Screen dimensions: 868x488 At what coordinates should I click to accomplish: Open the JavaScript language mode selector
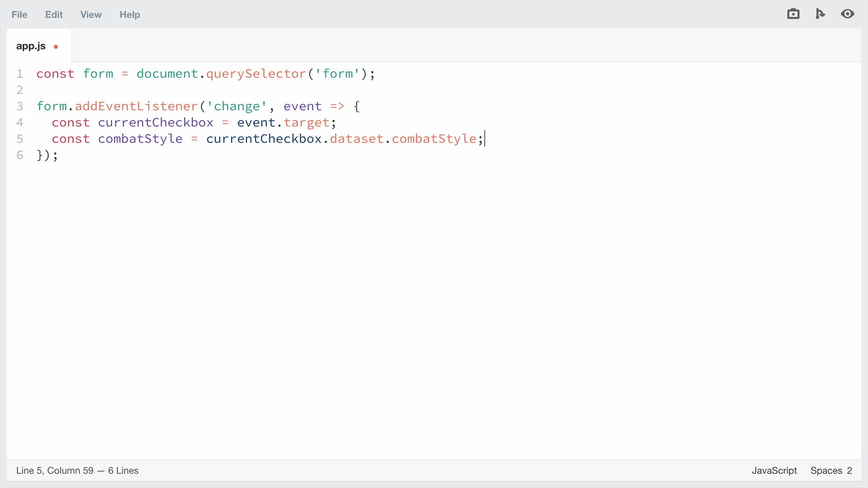pyautogui.click(x=774, y=470)
